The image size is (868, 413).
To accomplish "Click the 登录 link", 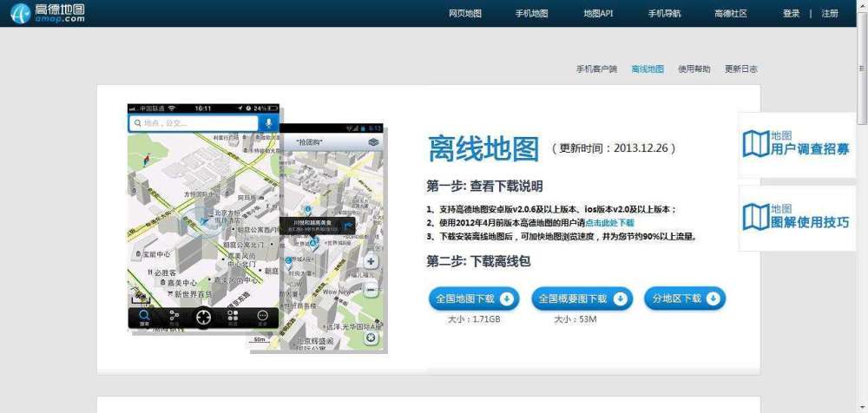I will coord(791,14).
